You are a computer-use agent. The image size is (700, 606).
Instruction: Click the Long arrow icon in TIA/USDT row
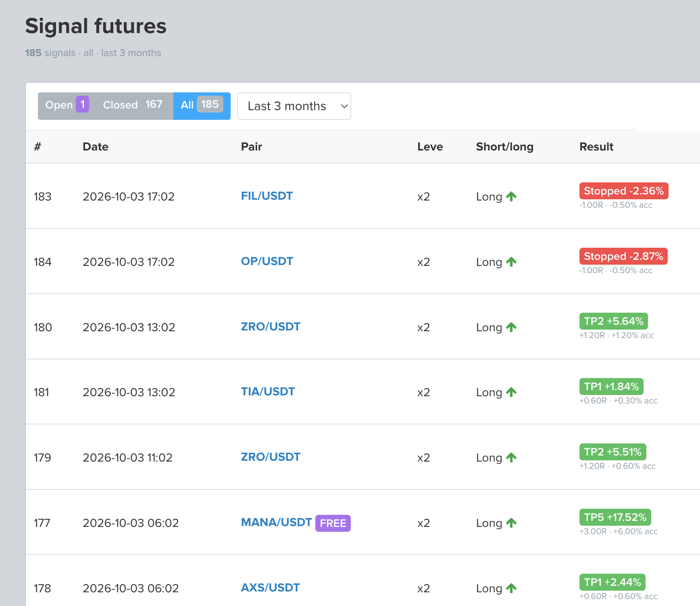tap(511, 392)
